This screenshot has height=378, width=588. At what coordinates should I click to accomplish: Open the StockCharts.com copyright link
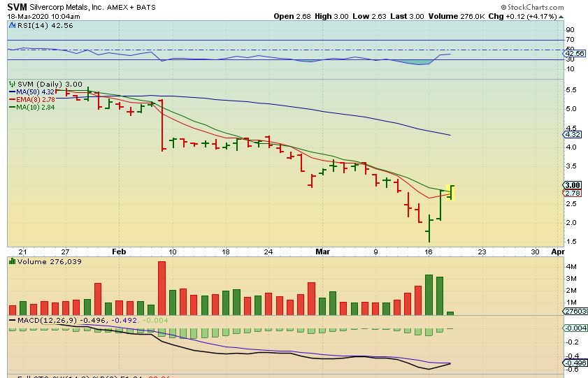(532, 7)
